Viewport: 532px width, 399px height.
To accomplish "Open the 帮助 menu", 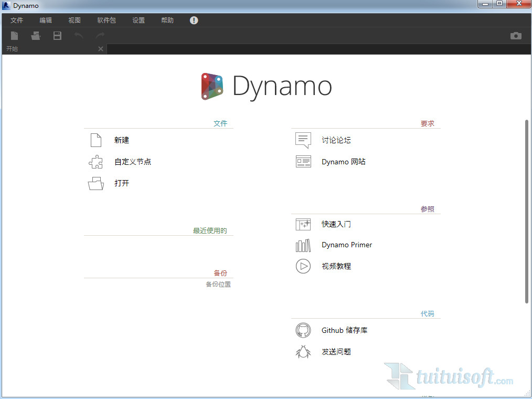I will coord(167,20).
